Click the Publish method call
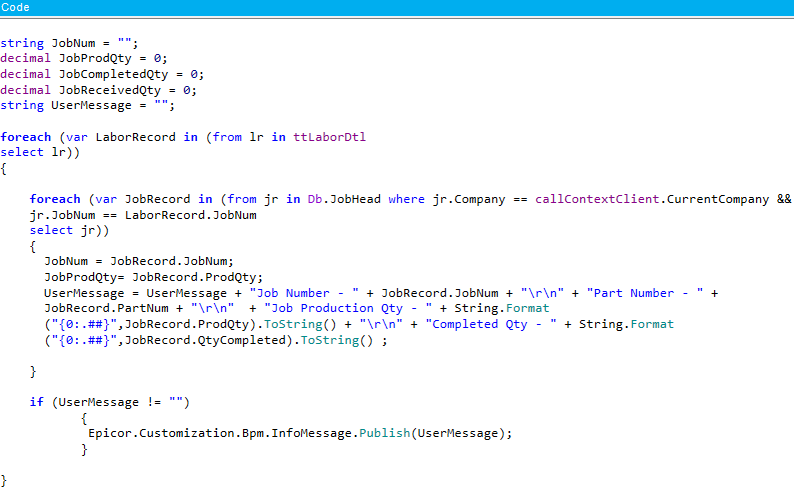The image size is (794, 499). 384,433
